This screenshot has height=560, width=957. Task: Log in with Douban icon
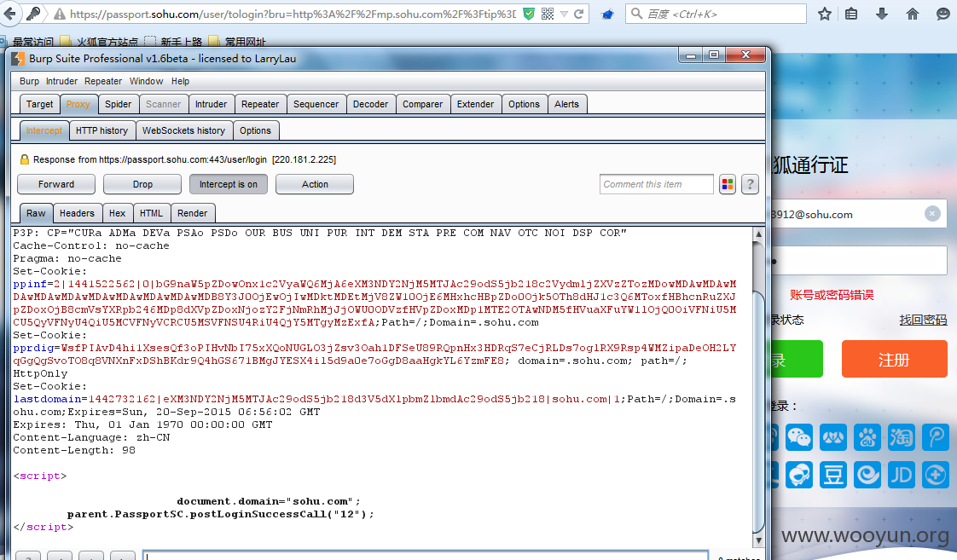(833, 475)
